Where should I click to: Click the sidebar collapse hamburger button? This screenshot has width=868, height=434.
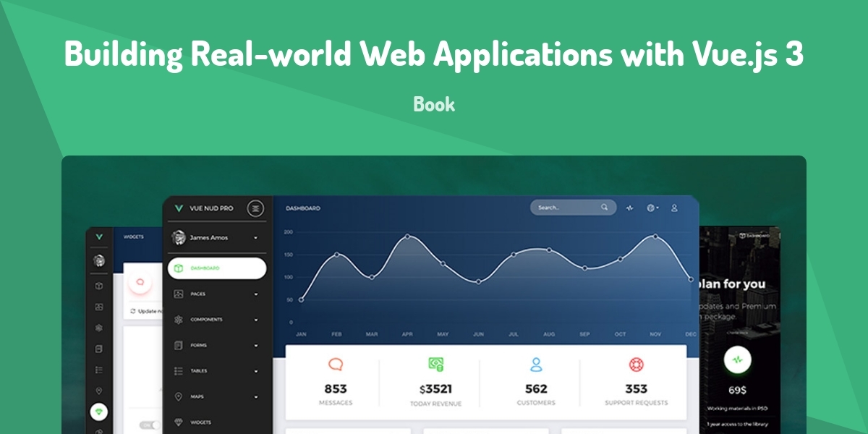[255, 208]
